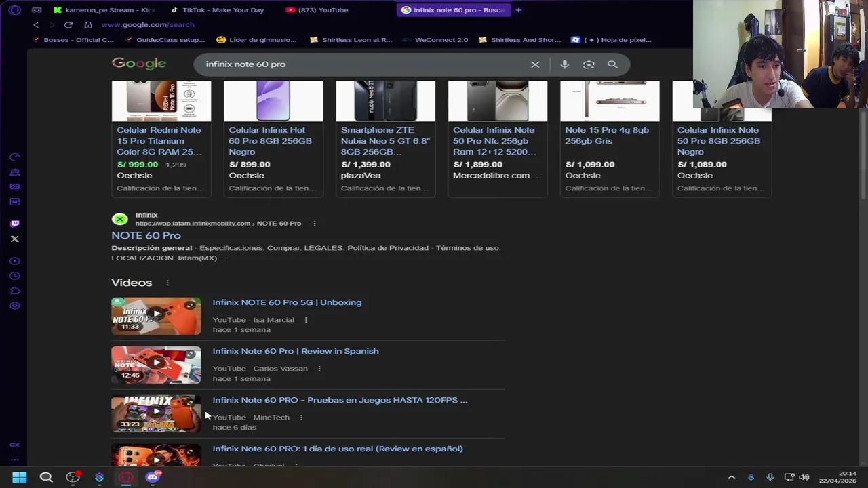Open extensions cube icon in sidebar
The image size is (868, 488).
point(15,291)
